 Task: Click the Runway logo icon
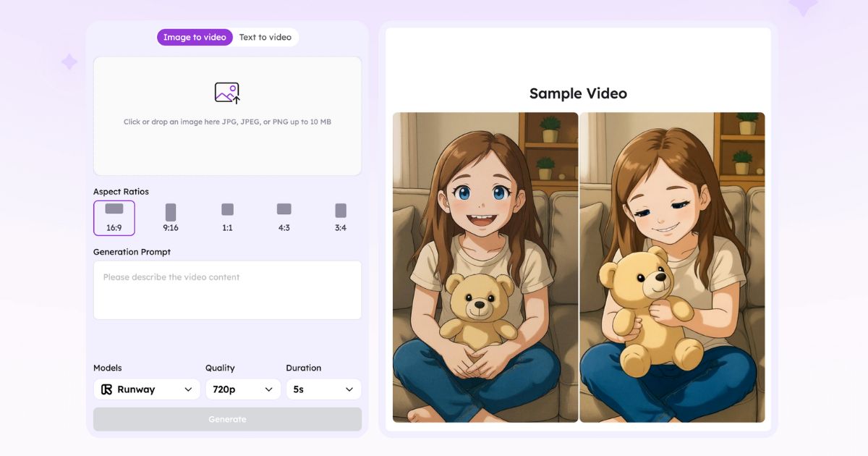coord(107,389)
